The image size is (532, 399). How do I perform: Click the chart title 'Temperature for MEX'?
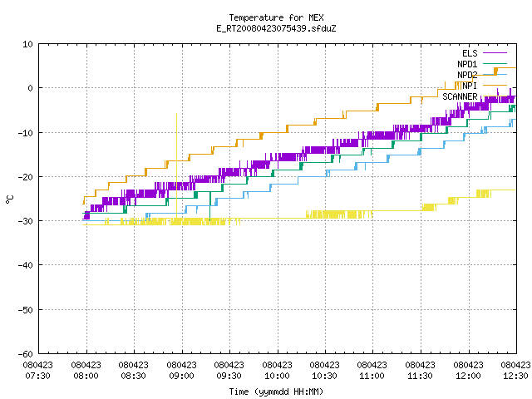point(276,17)
